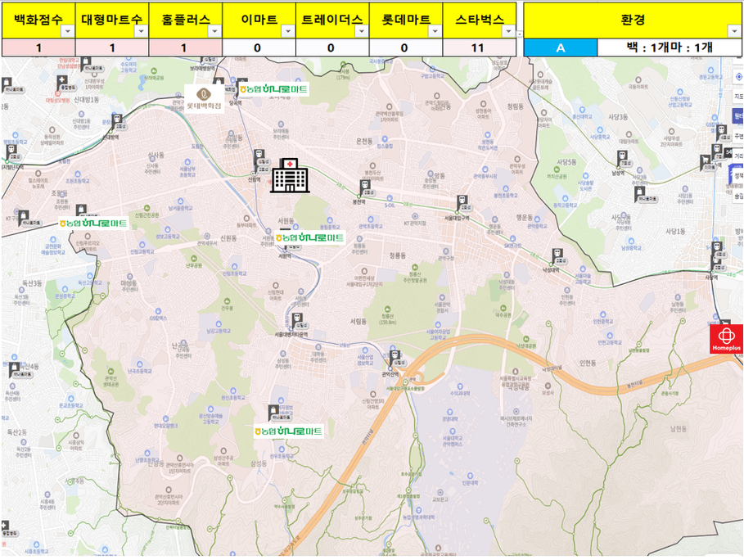Open the 대형마트수 filter dropdown
The width and height of the screenshot is (744, 560).
click(142, 31)
